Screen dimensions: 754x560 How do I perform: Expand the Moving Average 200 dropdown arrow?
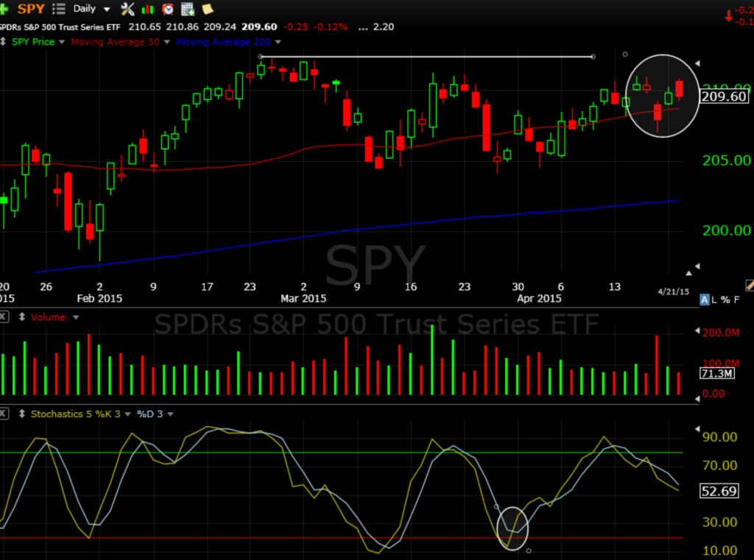pos(278,42)
